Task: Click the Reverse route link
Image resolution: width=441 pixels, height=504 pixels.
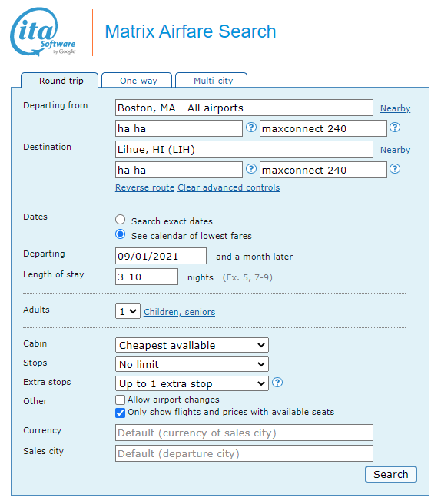Action: click(144, 187)
